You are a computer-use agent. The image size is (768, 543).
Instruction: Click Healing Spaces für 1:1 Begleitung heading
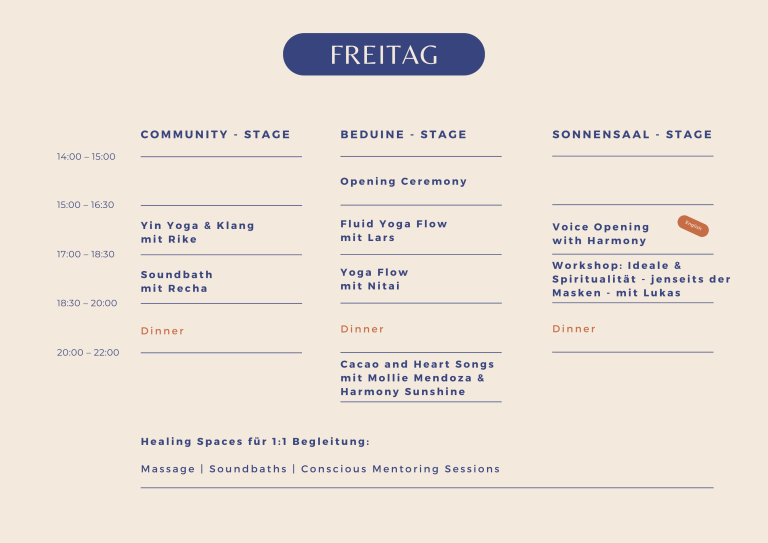pos(255,442)
